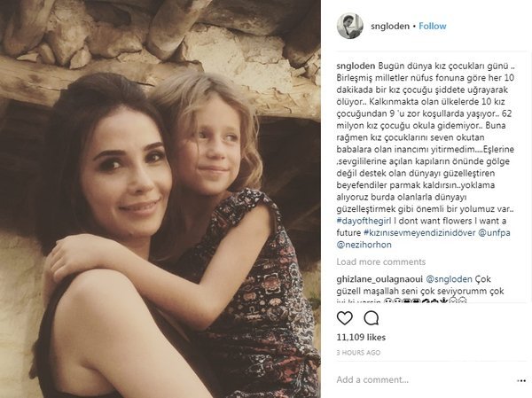Open the 3 HOURS AGO timestamp link

358,353
